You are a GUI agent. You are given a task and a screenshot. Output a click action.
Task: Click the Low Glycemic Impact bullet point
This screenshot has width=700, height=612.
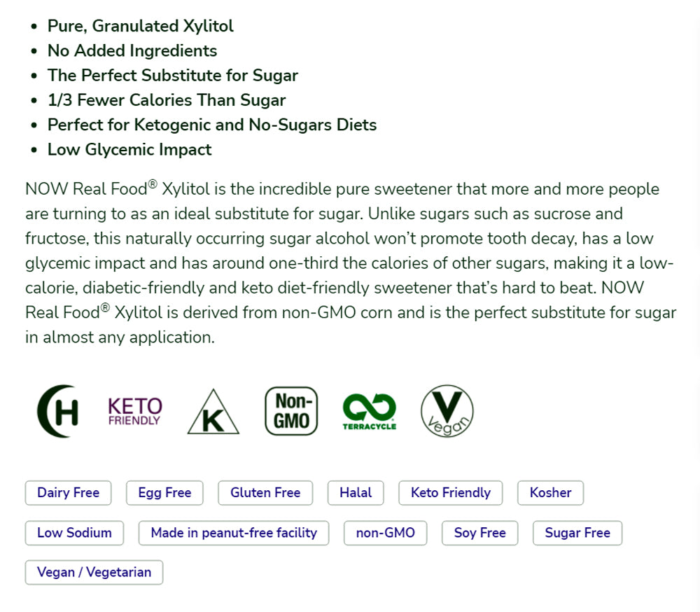129,149
